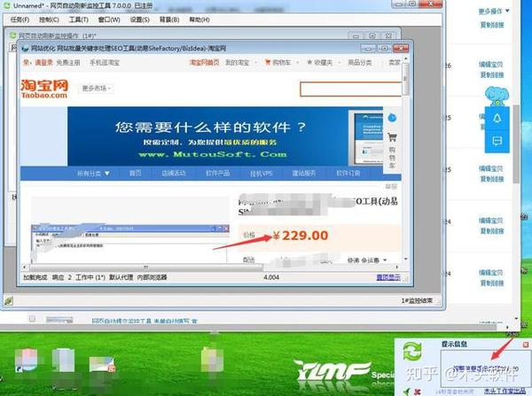532x396 pixels.
Task: Select the 软件订购 store tab
Action: click(348, 174)
